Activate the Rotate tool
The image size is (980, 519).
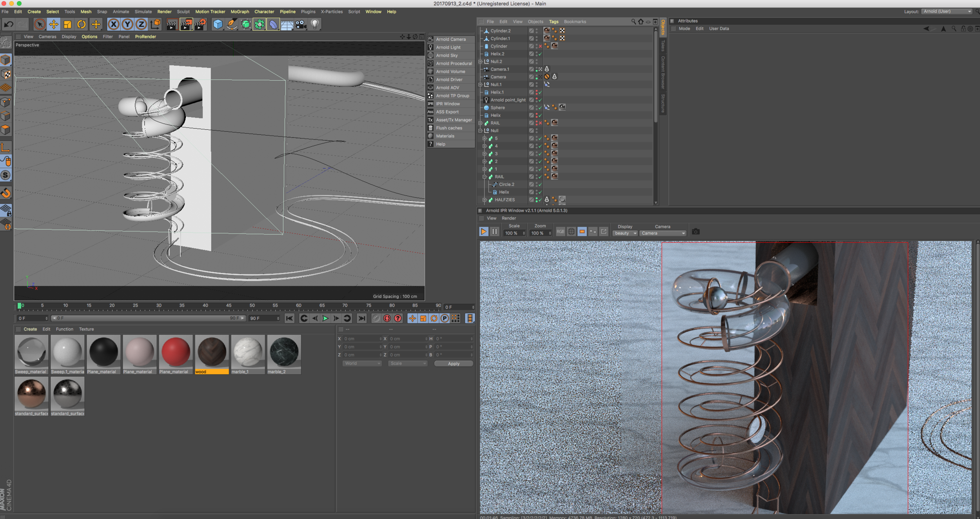[82, 24]
